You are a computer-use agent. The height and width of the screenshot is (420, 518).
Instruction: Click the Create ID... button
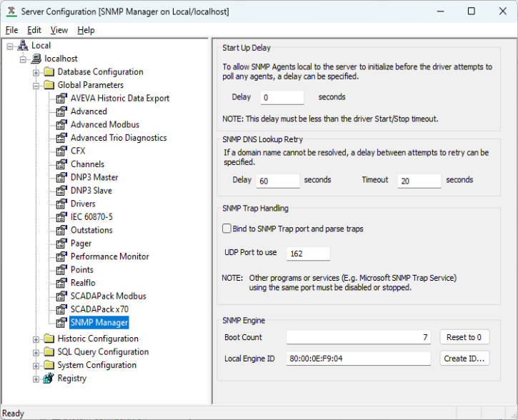pos(464,359)
